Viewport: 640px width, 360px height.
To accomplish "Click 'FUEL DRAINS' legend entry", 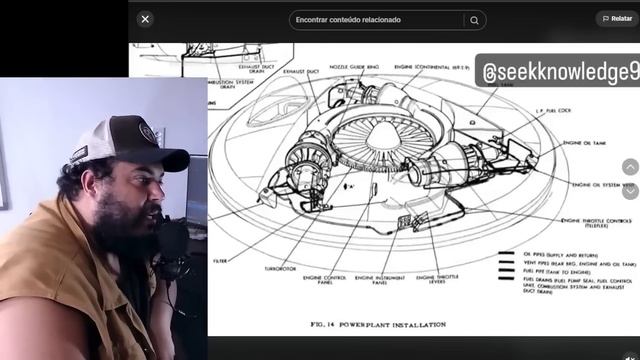I will pos(578,286).
